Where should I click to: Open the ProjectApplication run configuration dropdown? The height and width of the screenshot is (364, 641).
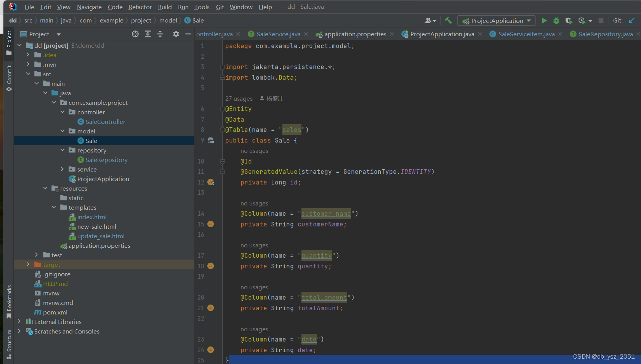coord(497,21)
